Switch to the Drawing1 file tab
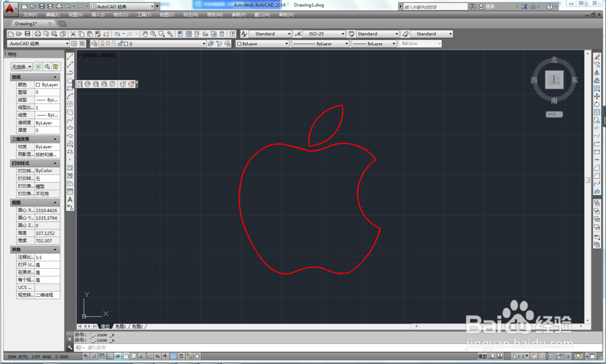 tap(29, 24)
